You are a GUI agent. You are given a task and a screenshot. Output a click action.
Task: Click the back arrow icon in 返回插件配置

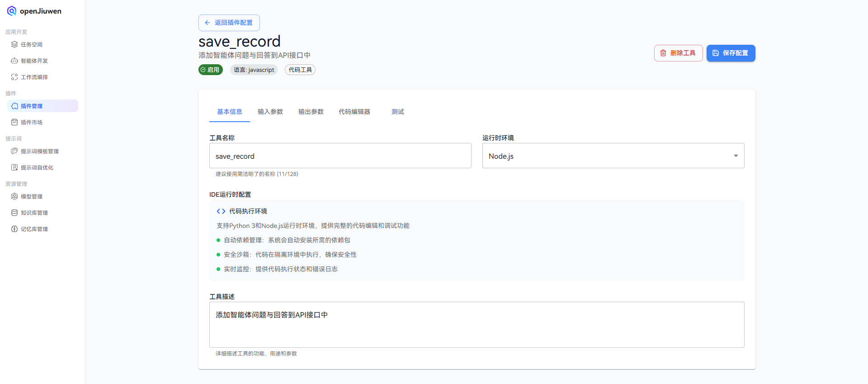pyautogui.click(x=208, y=23)
